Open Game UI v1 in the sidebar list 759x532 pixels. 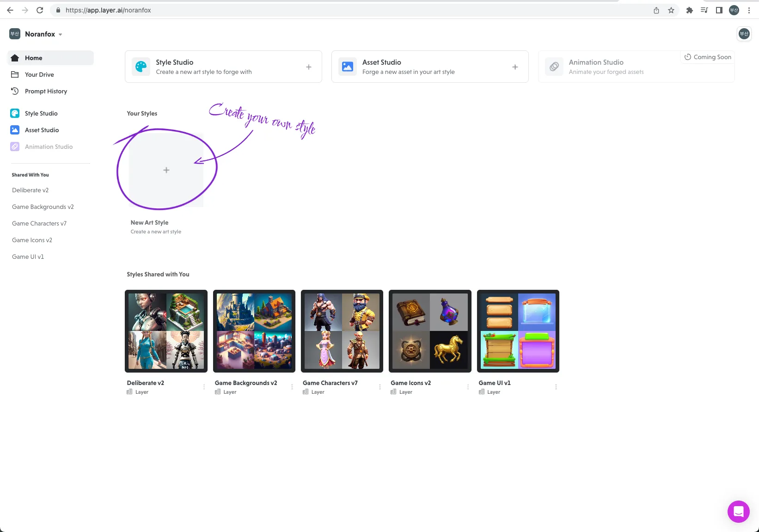coord(28,257)
